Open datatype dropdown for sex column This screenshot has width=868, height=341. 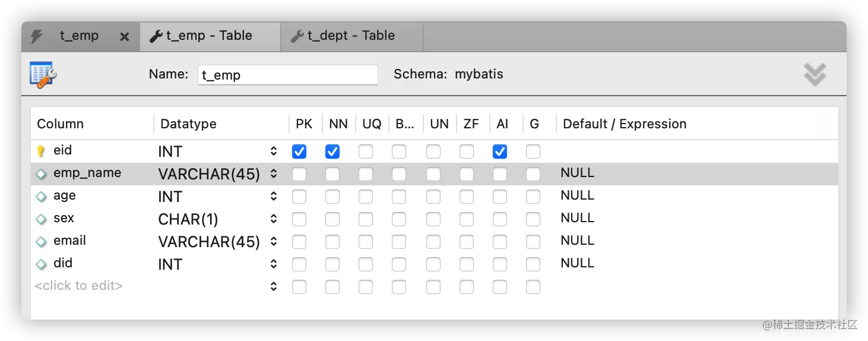(x=274, y=219)
